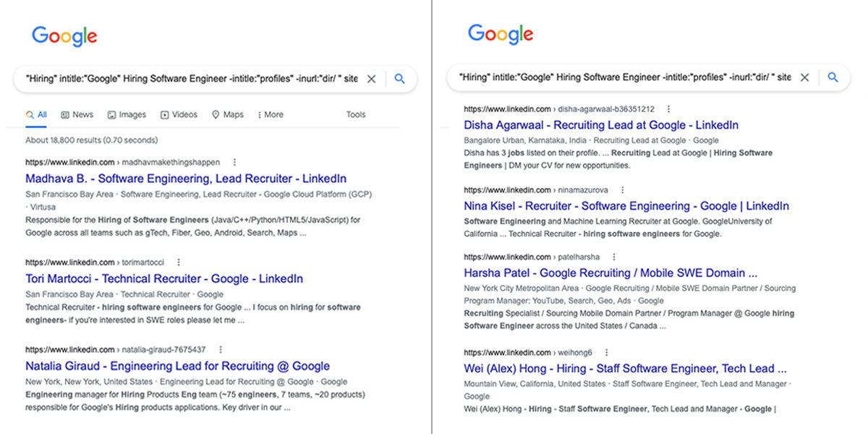Screen dimensions: 868x434
Task: Select the Videos search tab
Action: [179, 114]
